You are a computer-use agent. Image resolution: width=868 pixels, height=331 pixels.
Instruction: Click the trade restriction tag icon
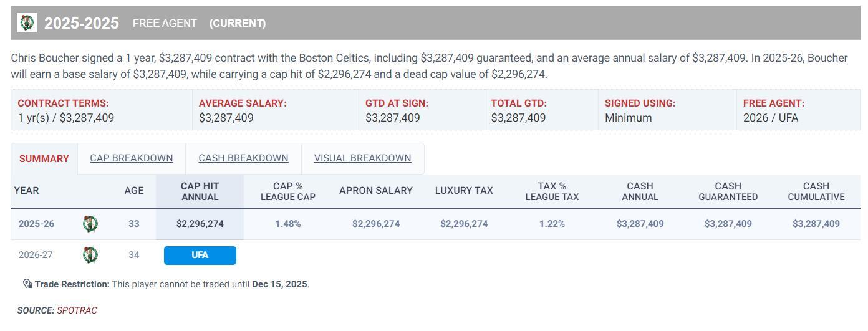coord(27,284)
